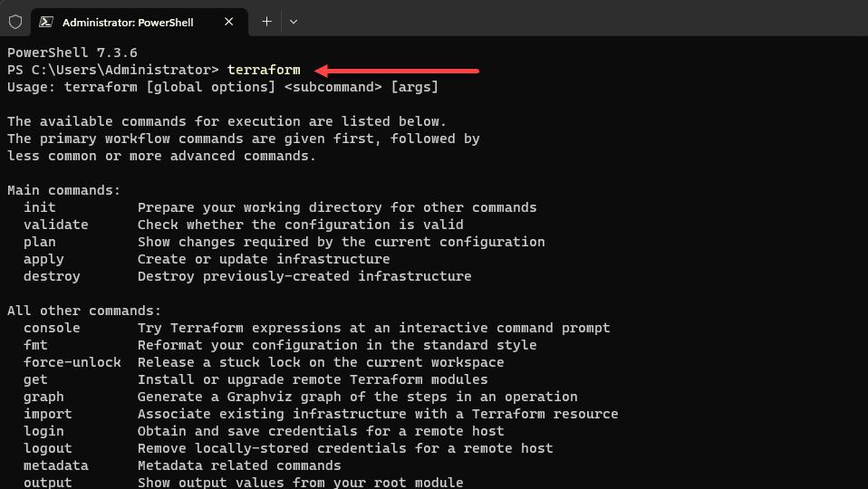Click the red arrow pointing at terraform
The image size is (868, 489).
coord(397,70)
